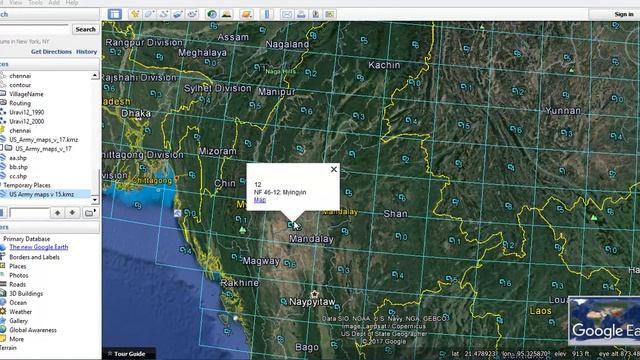Screen dimensions: 640x360
Task: Open the View menu
Action: (x=16, y=2)
